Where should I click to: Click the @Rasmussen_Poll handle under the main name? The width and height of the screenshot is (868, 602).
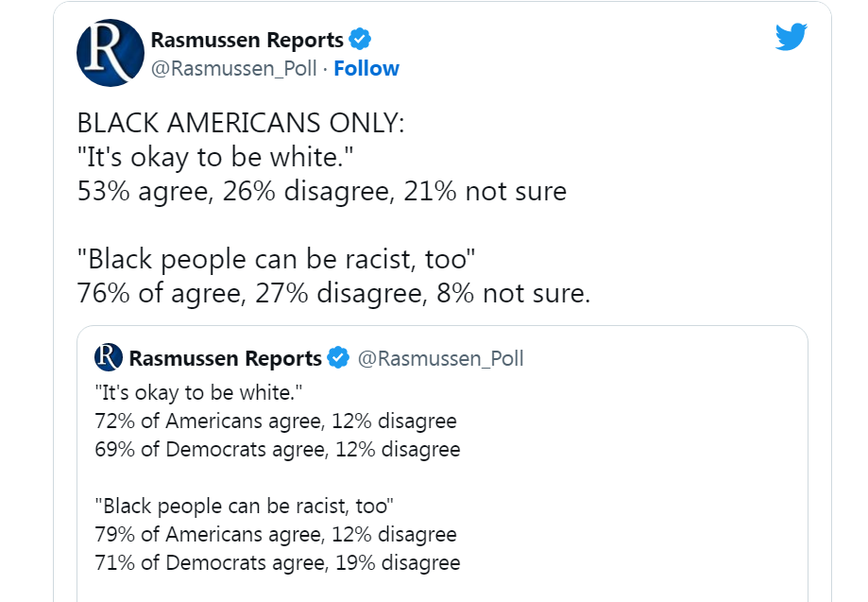pos(233,69)
